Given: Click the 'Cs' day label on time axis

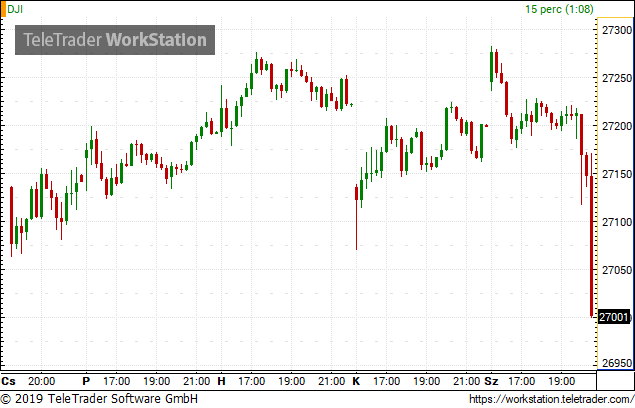Looking at the screenshot, I should tap(8, 381).
